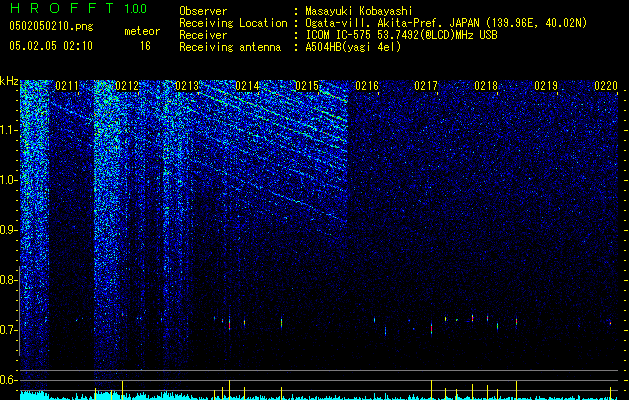The image size is (629, 400).
Task: Click the 'Observer' field label
Action: 203,11
